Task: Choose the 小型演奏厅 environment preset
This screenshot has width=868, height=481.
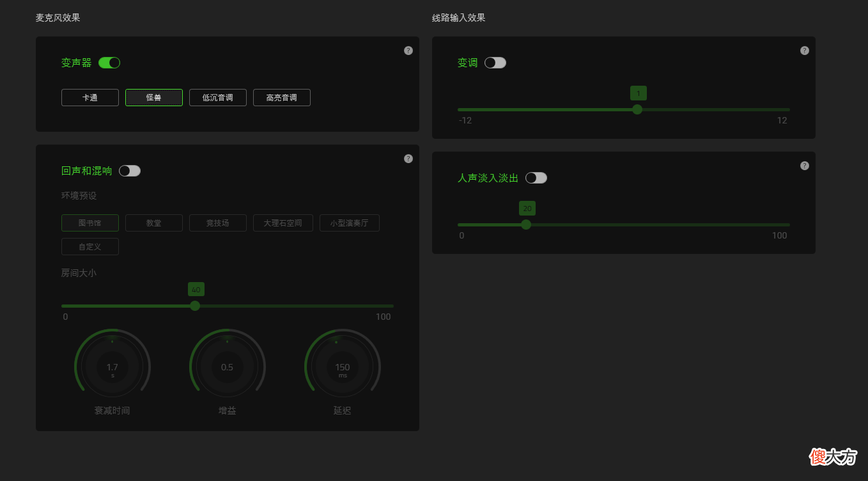Action: [x=350, y=223]
